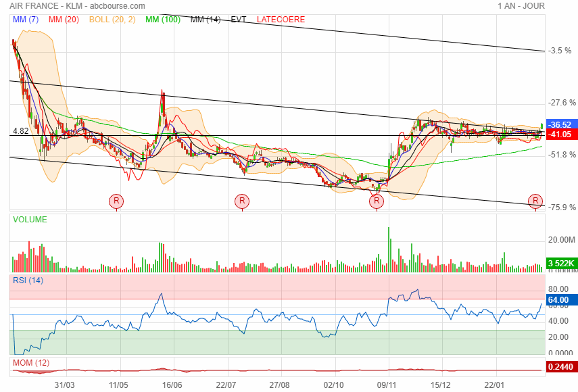Click the MM (7) legend label
The width and height of the screenshot is (578, 392).
point(26,20)
